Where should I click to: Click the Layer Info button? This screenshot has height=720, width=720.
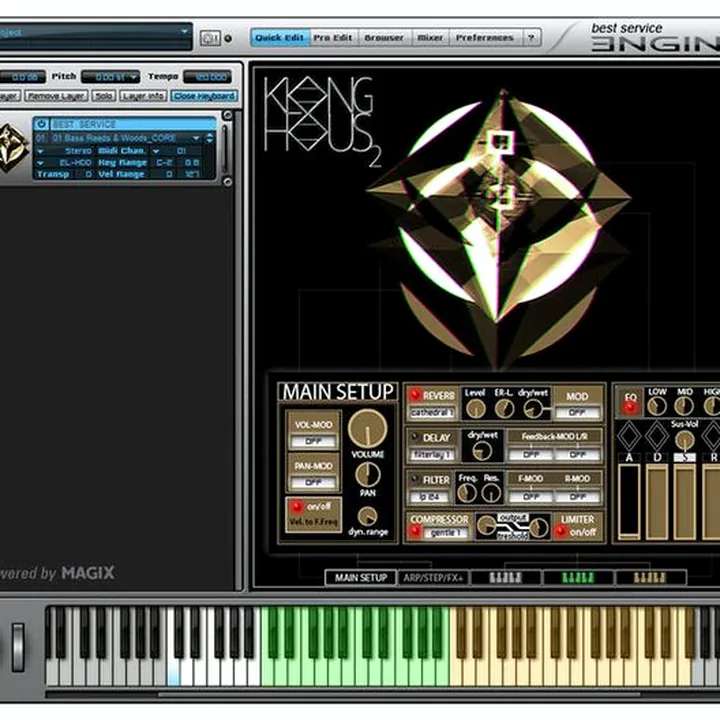(143, 96)
